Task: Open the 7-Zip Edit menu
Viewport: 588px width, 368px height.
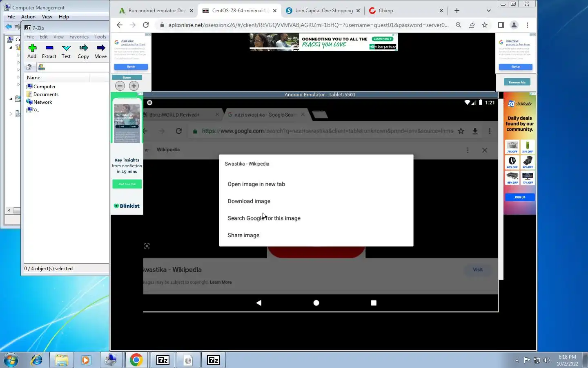Action: [x=44, y=37]
